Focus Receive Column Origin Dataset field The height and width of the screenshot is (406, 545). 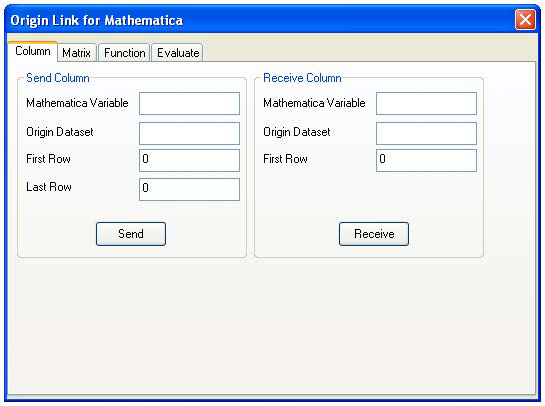coord(426,133)
